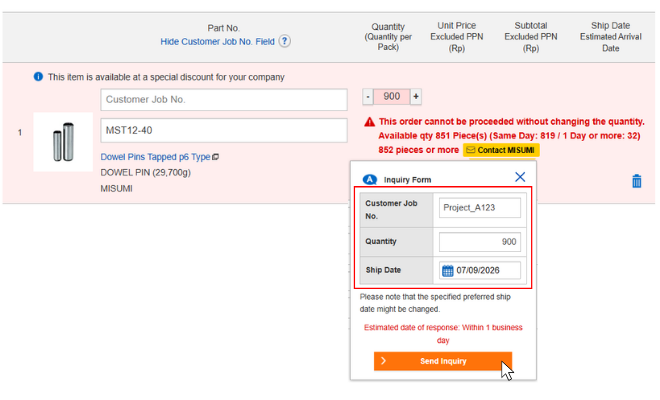Screen dimensions: 660x400
Task: Click the Contact MISUMI button
Action: [501, 150]
